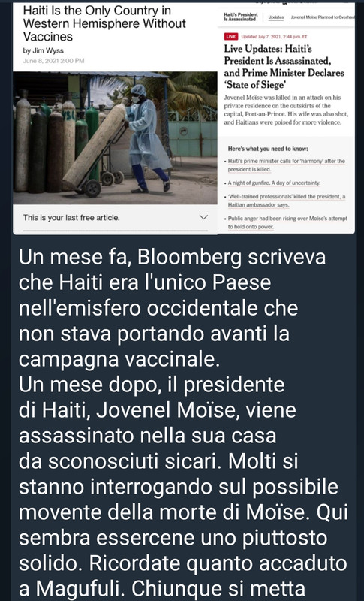Click the 'Here's what you need to know' heading

(x=268, y=149)
